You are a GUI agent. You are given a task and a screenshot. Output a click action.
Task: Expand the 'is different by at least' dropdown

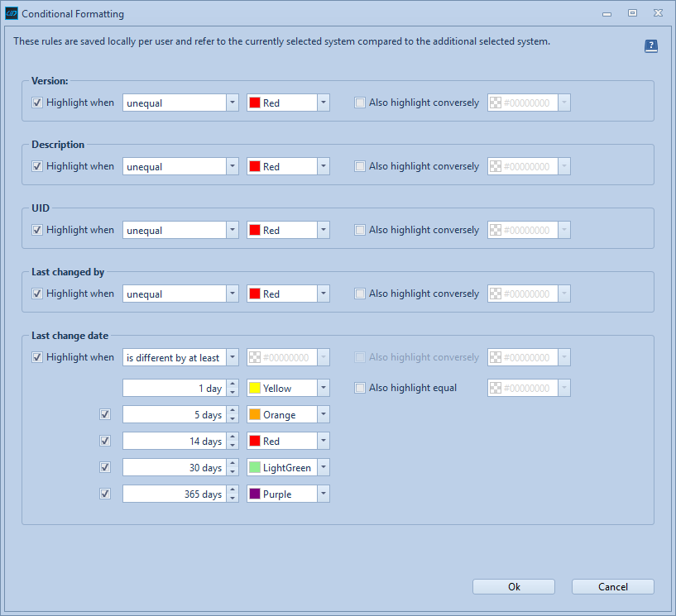pos(233,357)
